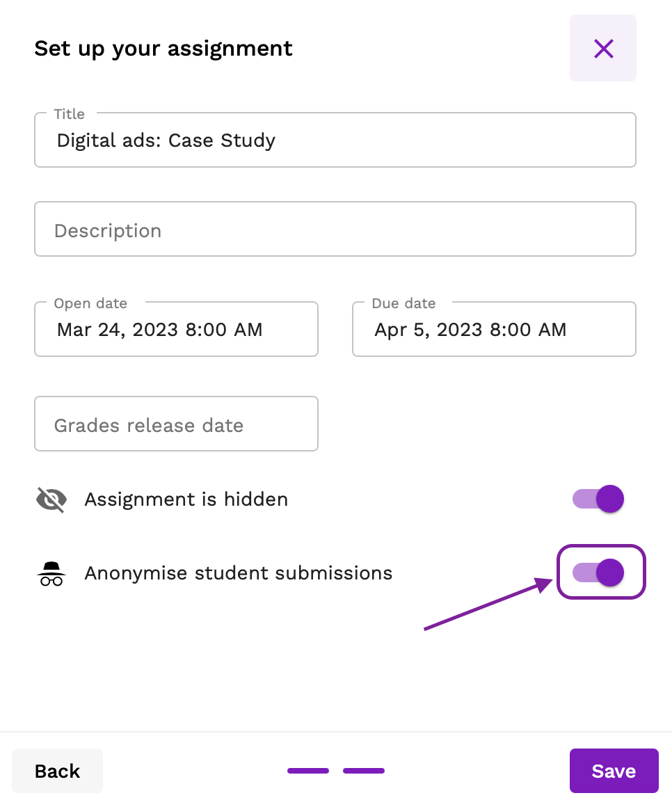Close the assignment setup dialog

pyautogui.click(x=603, y=48)
